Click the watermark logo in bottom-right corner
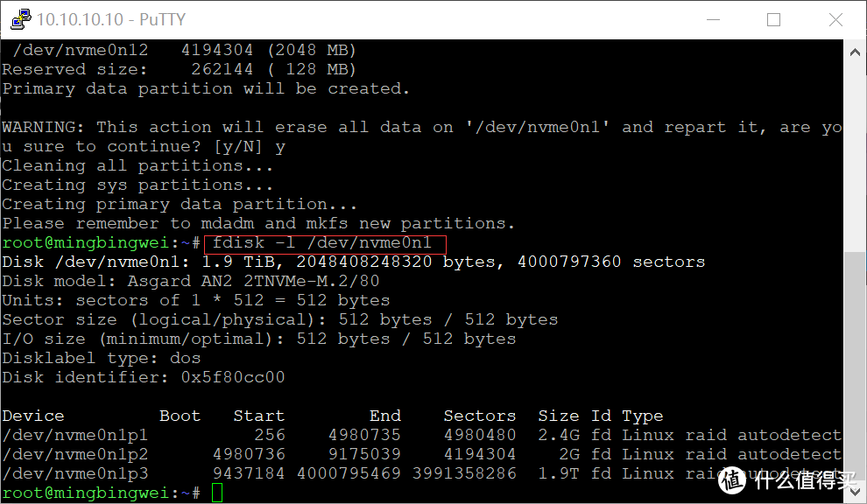The width and height of the screenshot is (867, 504). [x=788, y=478]
